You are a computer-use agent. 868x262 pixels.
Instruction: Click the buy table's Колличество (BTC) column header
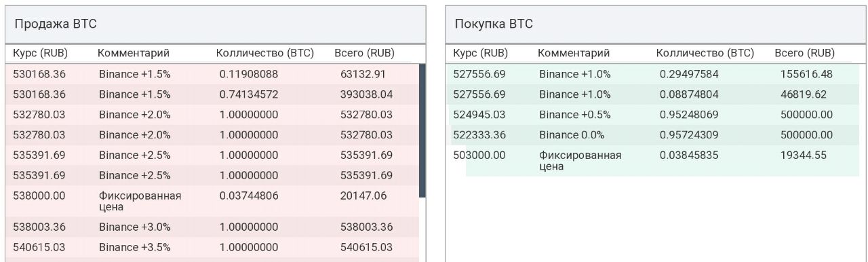[705, 53]
